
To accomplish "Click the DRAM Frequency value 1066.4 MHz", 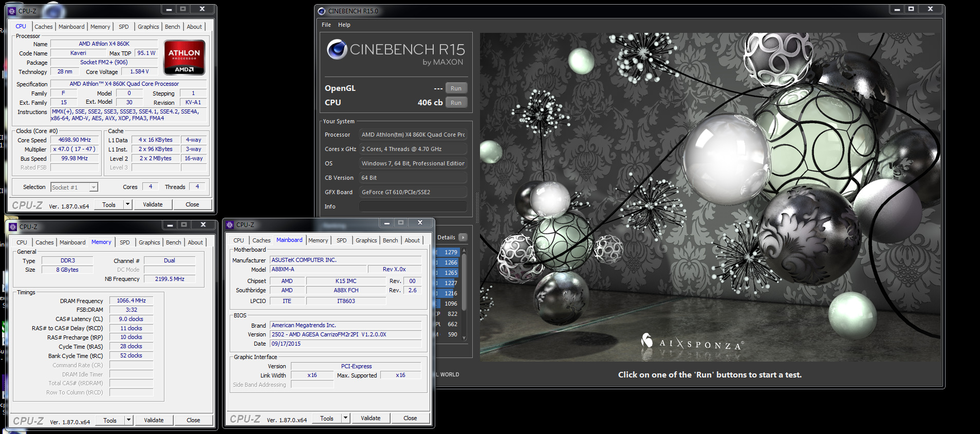I will [x=131, y=300].
